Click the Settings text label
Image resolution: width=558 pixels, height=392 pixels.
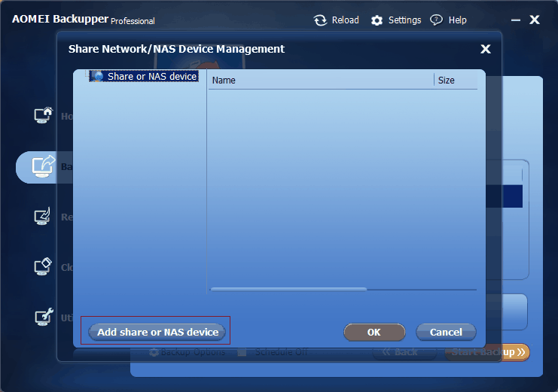(404, 20)
